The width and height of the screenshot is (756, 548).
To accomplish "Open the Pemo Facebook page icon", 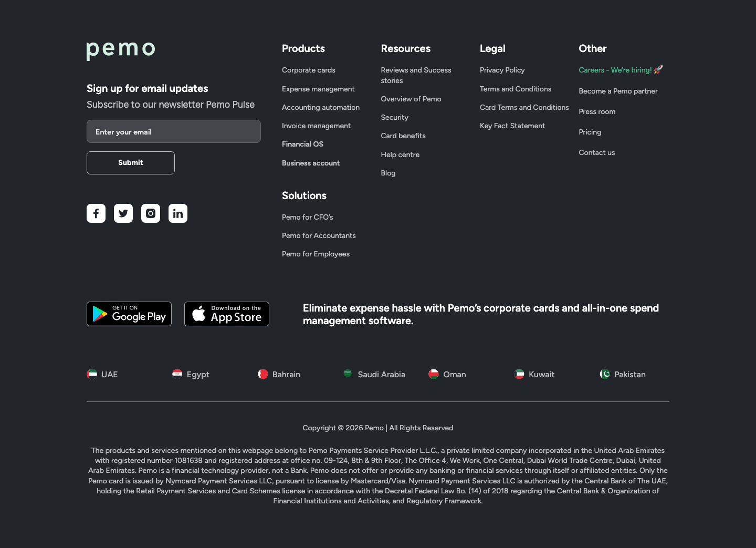I will click(x=96, y=213).
